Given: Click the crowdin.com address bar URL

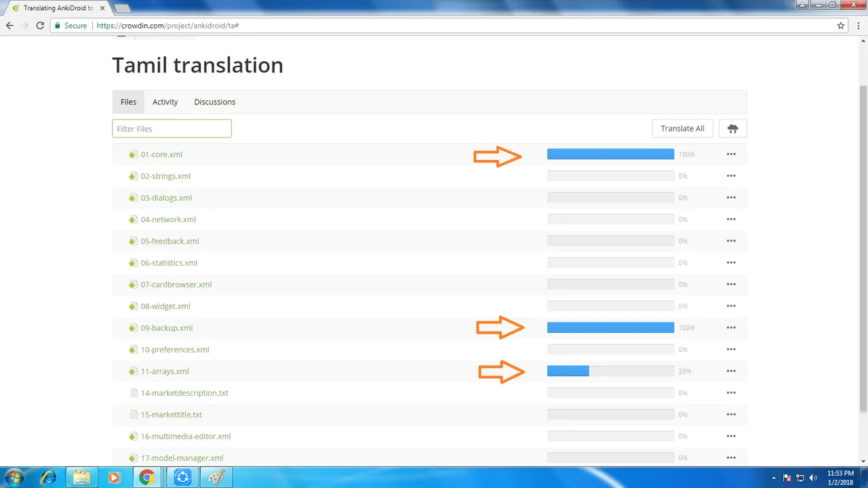Looking at the screenshot, I should click(x=167, y=26).
